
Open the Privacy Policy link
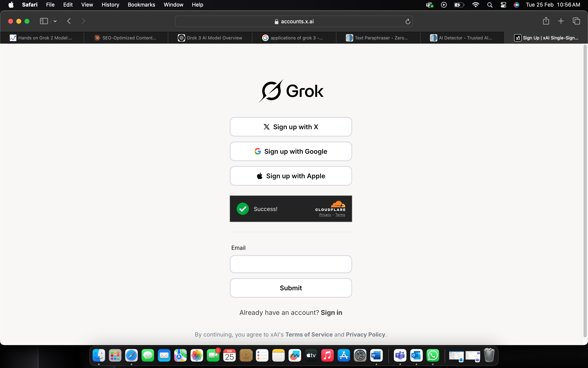coord(365,334)
